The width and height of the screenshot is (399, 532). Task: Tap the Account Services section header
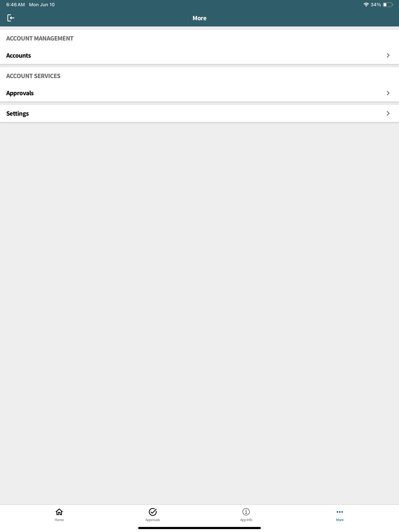[x=33, y=76]
